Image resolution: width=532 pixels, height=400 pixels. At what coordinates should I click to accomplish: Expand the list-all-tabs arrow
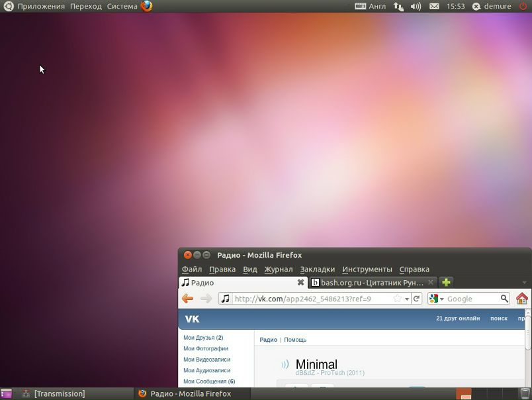point(525,282)
